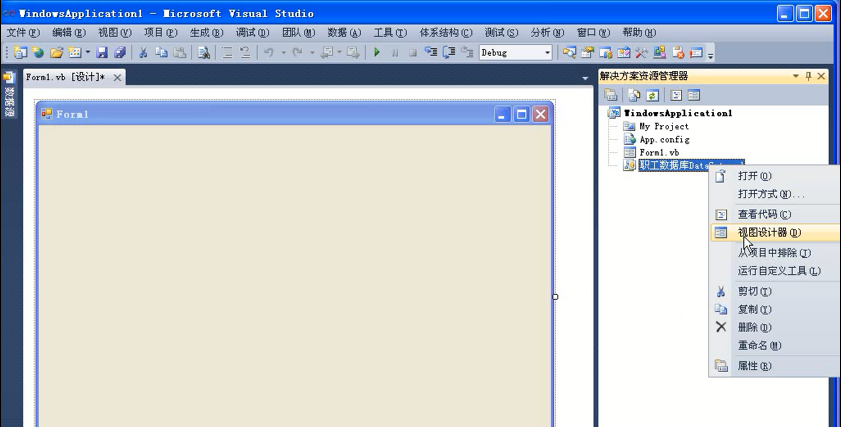Choose 重命名 from the context menu
The height and width of the screenshot is (427, 841).
[774, 345]
